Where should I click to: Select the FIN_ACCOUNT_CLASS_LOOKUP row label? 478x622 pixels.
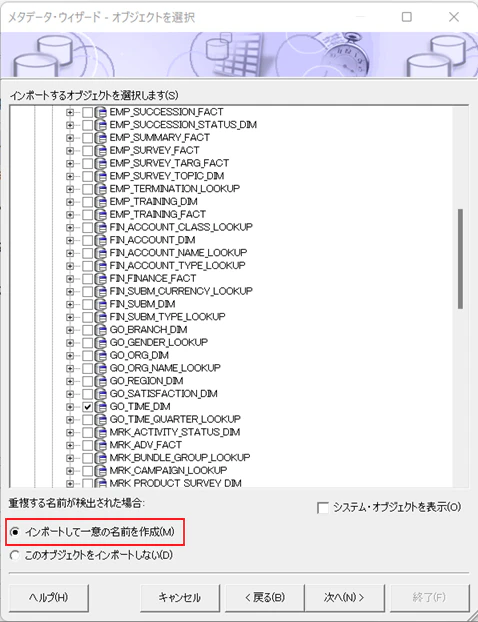click(x=181, y=227)
